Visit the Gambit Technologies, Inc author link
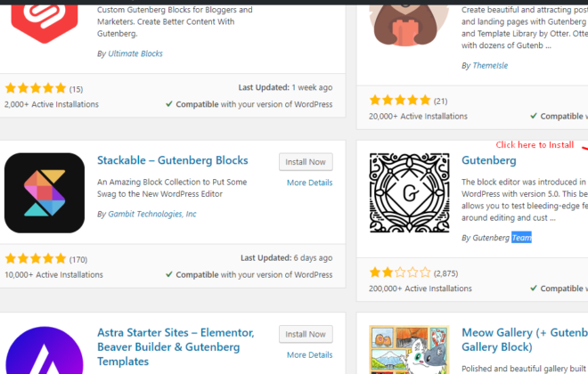 [x=151, y=214]
